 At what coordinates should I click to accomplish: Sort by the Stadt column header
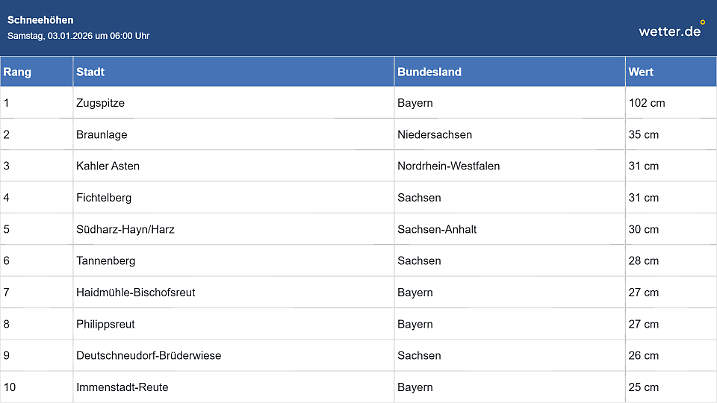(x=91, y=72)
